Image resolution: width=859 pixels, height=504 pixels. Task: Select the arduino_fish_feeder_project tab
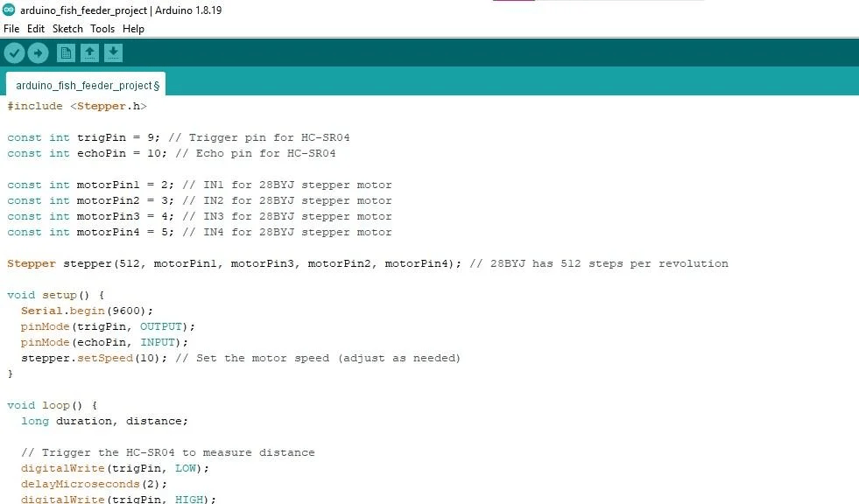tap(86, 84)
